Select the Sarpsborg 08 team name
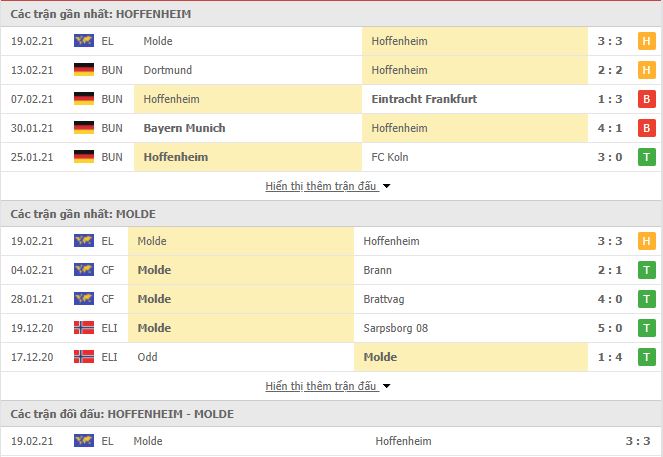Viewport: 663px width, 457px height. (396, 328)
